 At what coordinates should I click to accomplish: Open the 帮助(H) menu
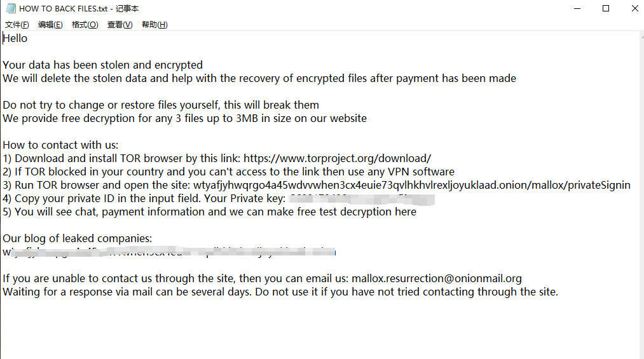click(x=154, y=25)
